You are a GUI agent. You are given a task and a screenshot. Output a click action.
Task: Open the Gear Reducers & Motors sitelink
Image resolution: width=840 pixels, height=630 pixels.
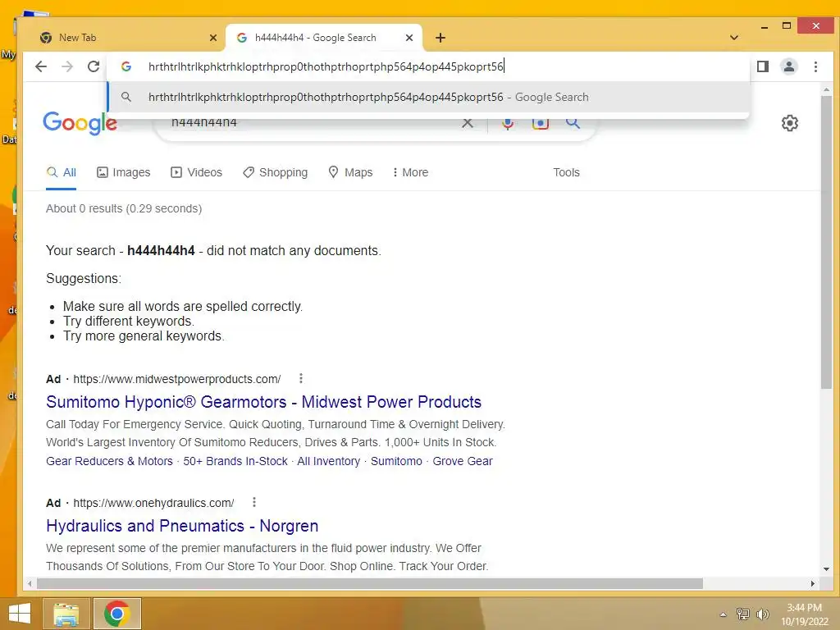coord(109,461)
